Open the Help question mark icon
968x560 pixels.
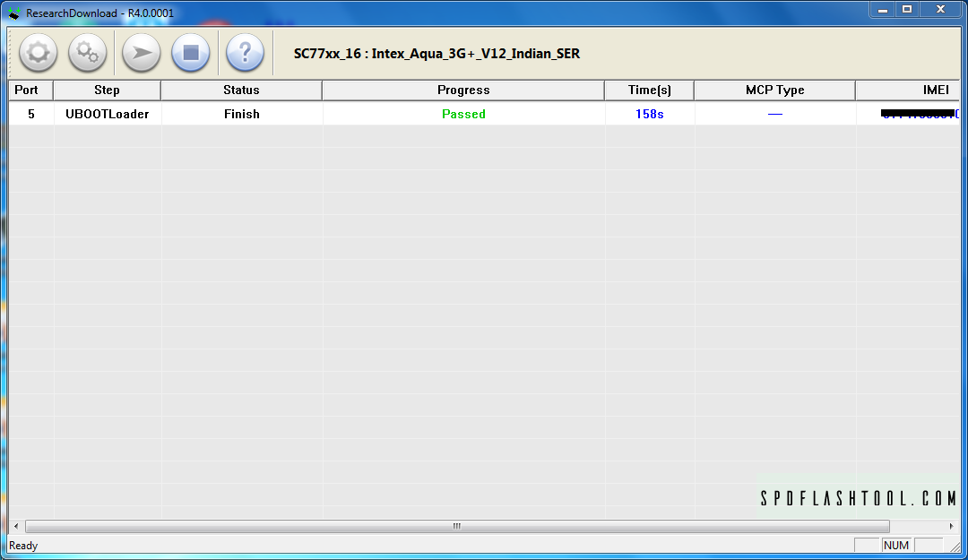click(245, 53)
